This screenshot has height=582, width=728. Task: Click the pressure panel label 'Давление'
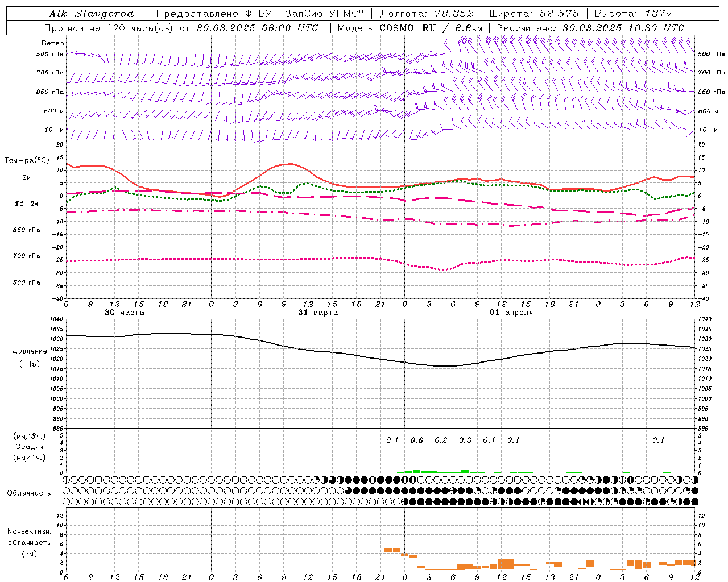pos(30,351)
